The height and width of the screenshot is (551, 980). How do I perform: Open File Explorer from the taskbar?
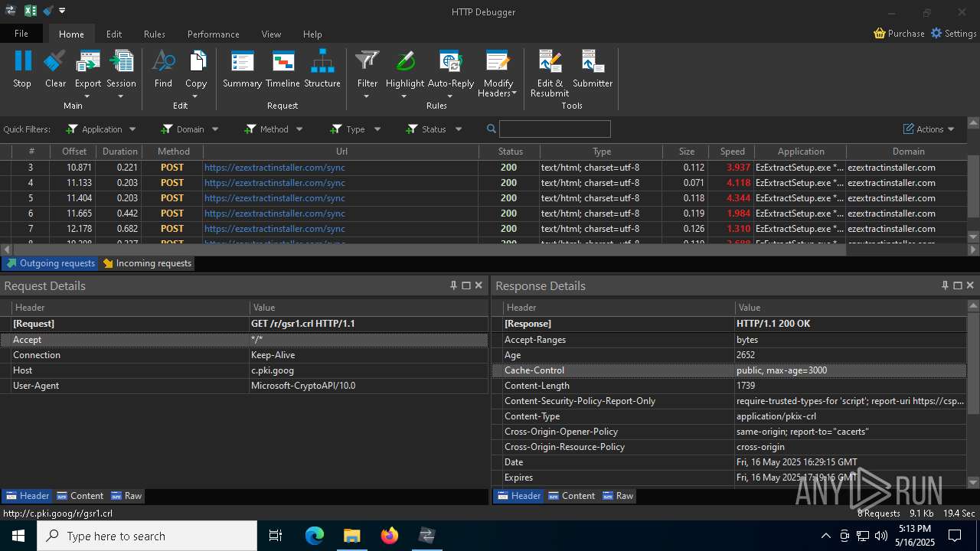(352, 536)
